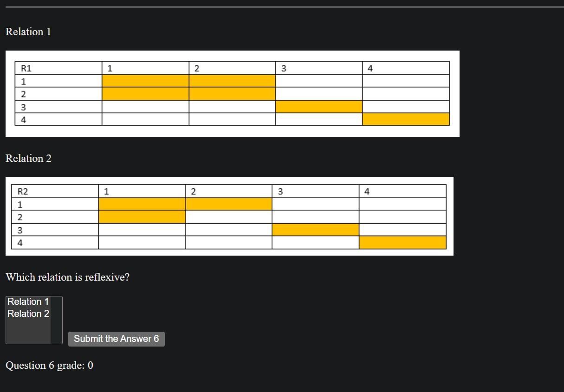This screenshot has height=392, width=564.
Task: Click the R1 header cell
Action: coord(58,68)
